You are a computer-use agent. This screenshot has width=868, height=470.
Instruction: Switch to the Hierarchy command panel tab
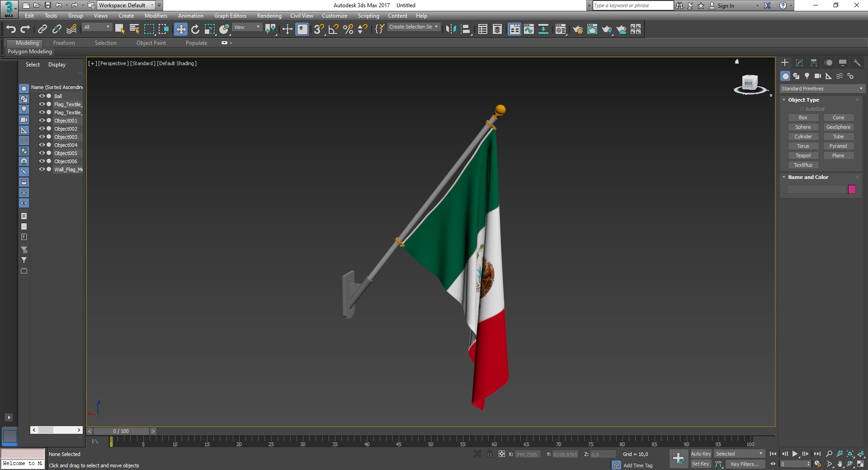point(814,63)
